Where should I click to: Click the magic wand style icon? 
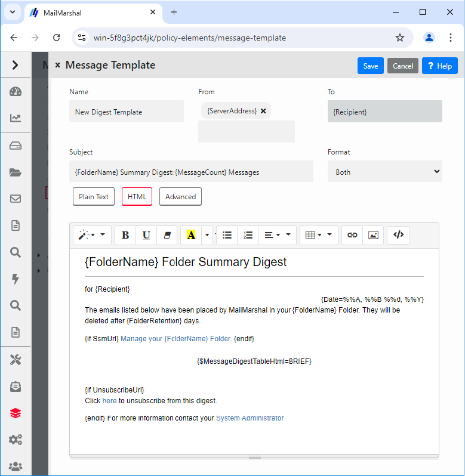pos(83,235)
